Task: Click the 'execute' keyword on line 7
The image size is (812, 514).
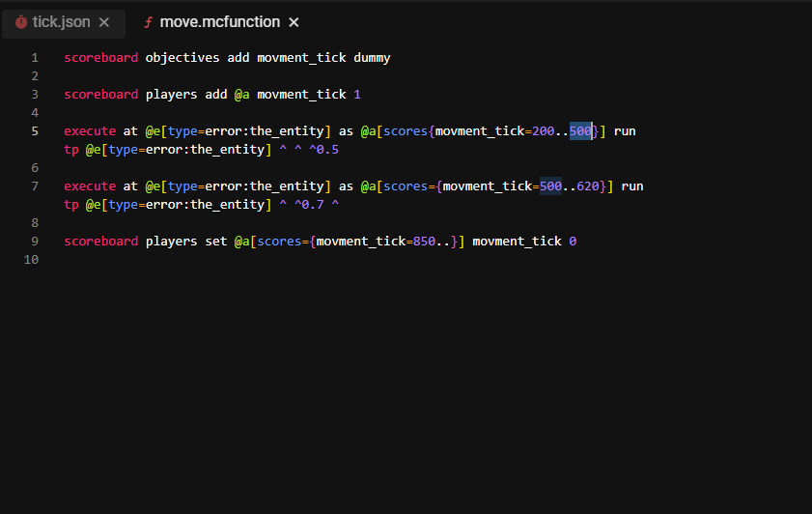Action: 90,186
